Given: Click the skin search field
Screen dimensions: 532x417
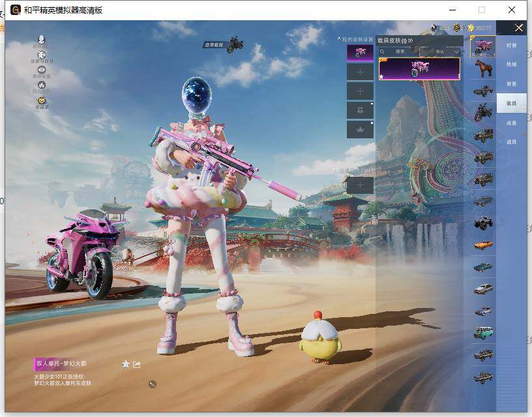Looking at the screenshot, I should (x=399, y=52).
